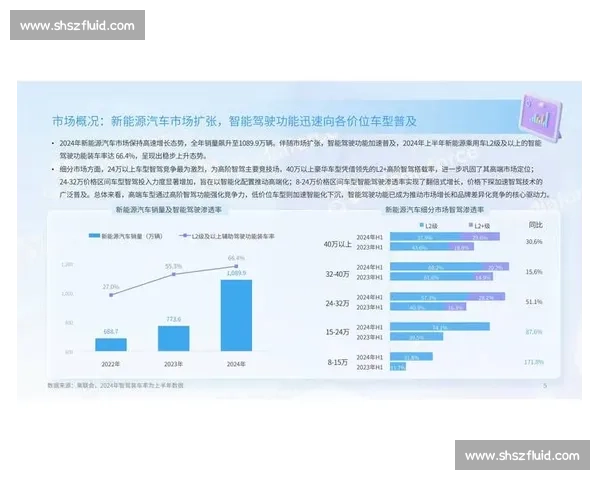
Task: Click the 8-15万 category label
Action: pos(338,362)
